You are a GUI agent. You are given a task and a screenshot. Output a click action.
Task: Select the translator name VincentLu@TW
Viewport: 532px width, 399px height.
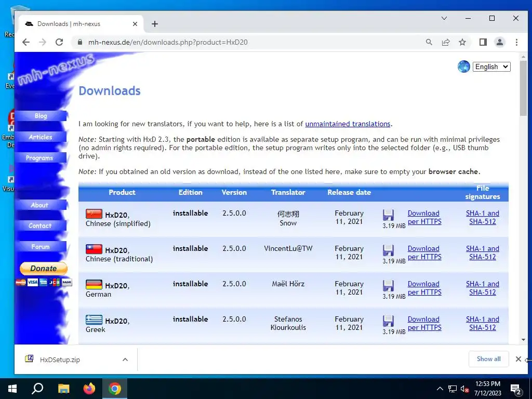[288, 248]
